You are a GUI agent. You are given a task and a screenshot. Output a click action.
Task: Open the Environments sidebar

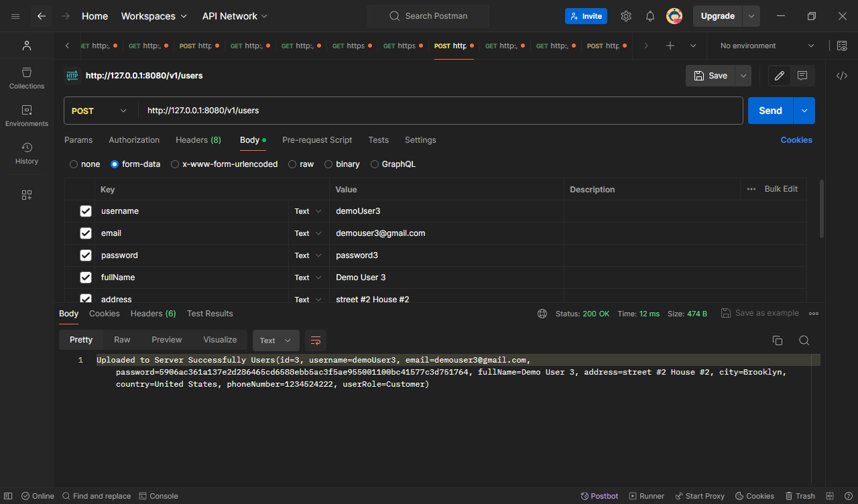pos(27,115)
